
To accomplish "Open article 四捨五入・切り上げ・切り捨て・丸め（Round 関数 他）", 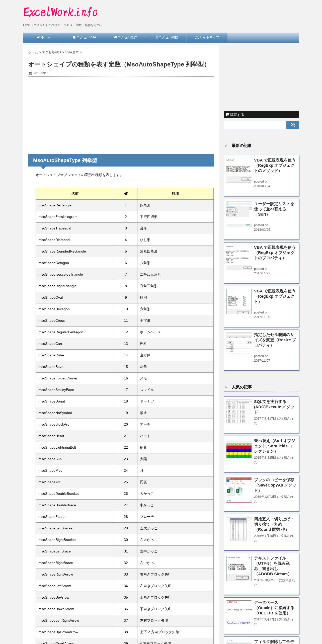I will point(274,524).
